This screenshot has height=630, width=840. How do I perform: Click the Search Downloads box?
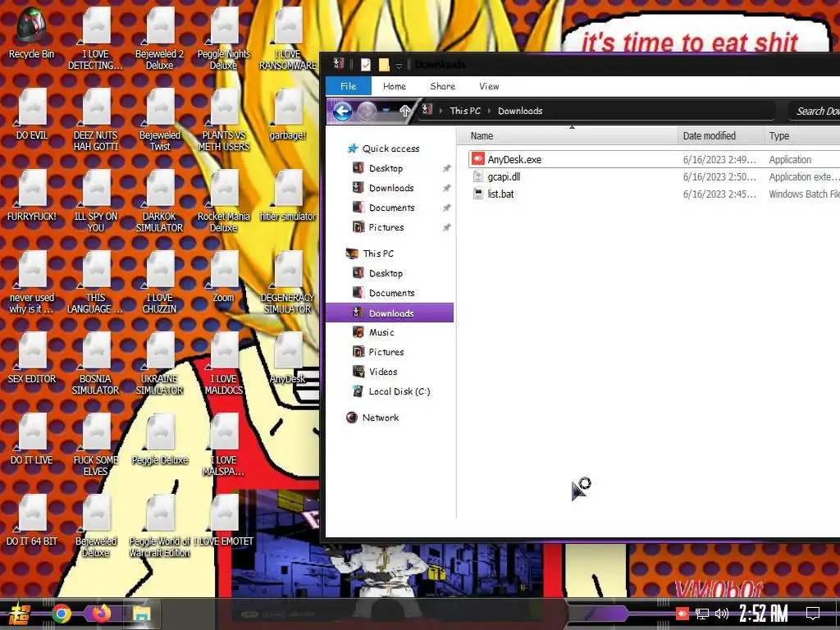(x=815, y=111)
